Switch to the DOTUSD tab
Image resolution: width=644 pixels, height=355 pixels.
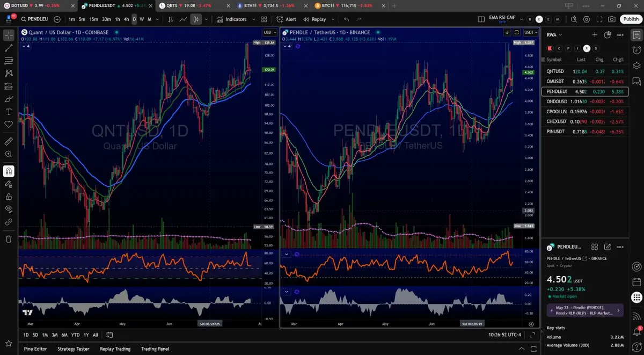[39, 5]
